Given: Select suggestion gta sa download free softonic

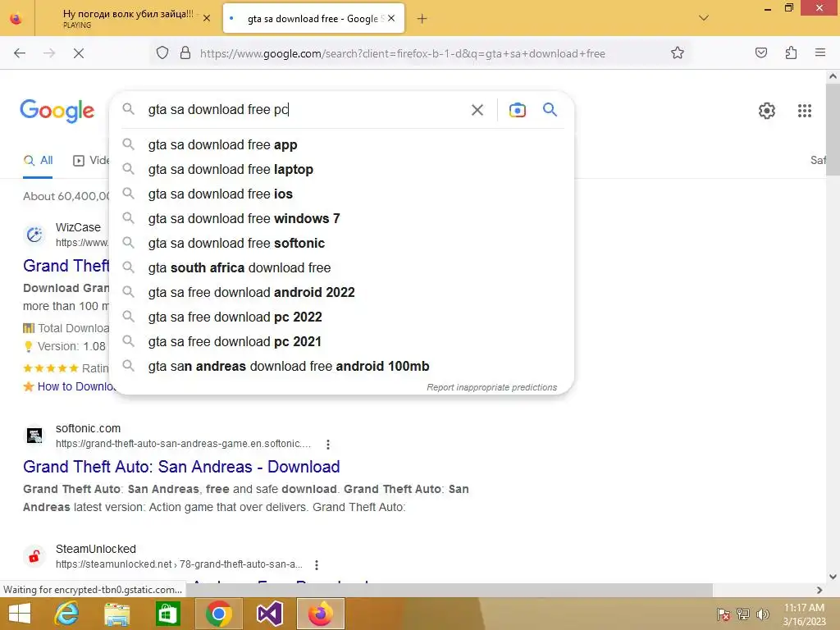Looking at the screenshot, I should tap(342, 243).
